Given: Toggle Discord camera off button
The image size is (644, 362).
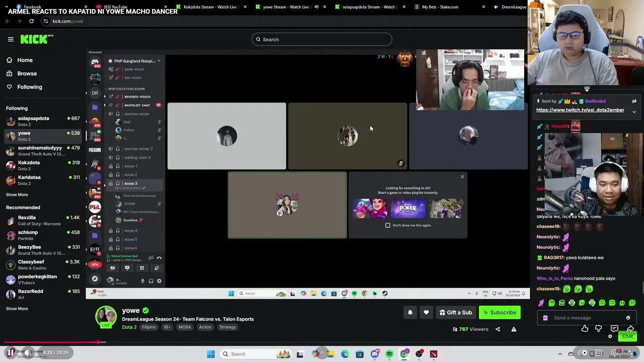Looking at the screenshot, I should pyautogui.click(x=113, y=268).
